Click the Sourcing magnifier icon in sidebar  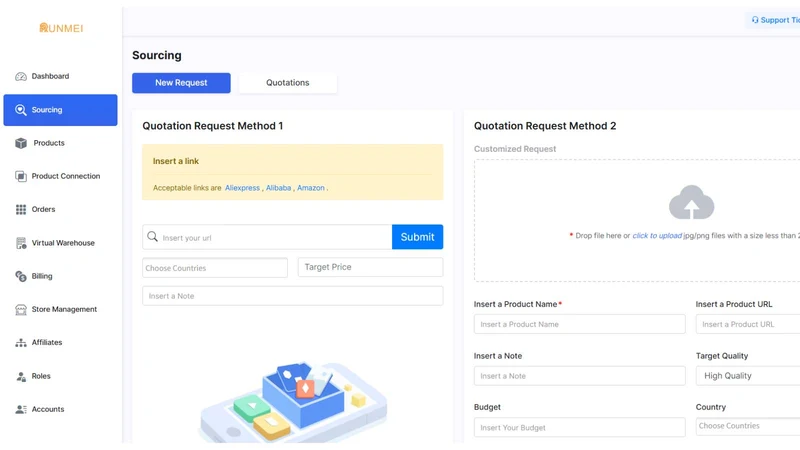(x=20, y=110)
